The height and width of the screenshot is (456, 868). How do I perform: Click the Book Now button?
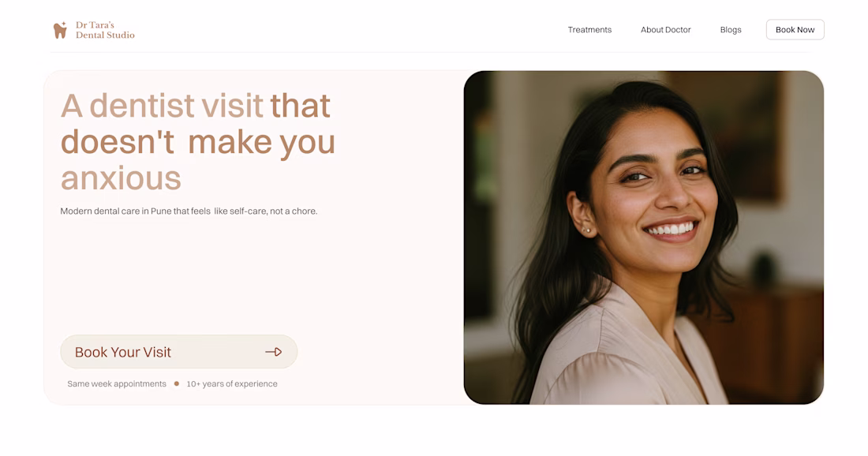coord(795,30)
